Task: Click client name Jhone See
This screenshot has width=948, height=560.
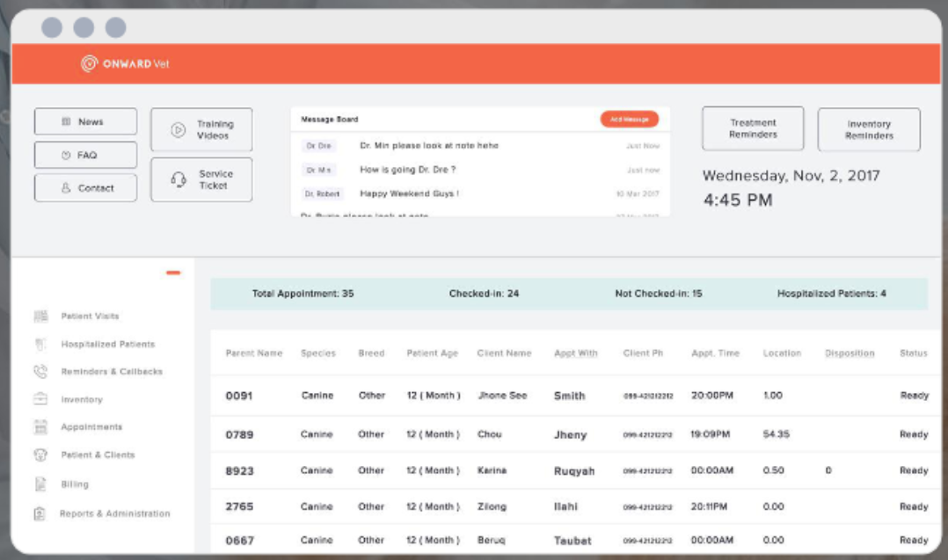Action: 502,396
